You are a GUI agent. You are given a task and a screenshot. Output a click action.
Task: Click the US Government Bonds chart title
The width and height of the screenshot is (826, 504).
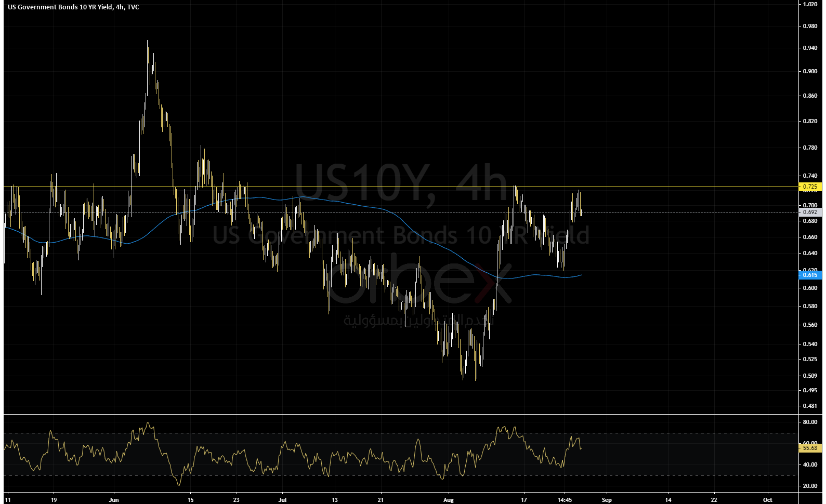(73, 7)
